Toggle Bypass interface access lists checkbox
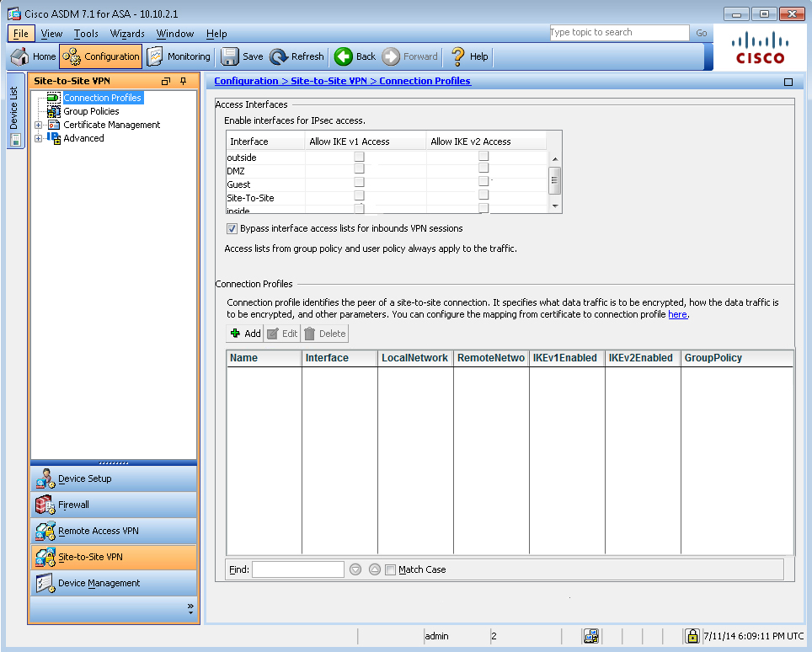The width and height of the screenshot is (812, 652). tap(232, 228)
